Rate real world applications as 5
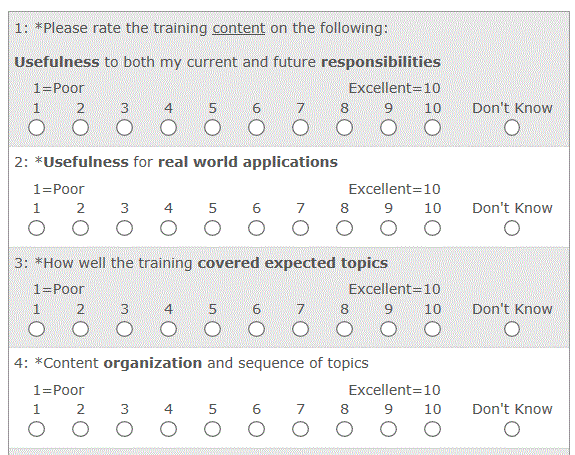Screen dimensions: 575x455 212,228
